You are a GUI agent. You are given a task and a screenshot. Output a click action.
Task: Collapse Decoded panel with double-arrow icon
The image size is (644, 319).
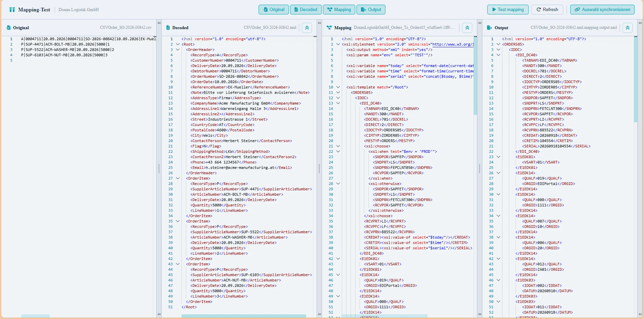[319, 23]
